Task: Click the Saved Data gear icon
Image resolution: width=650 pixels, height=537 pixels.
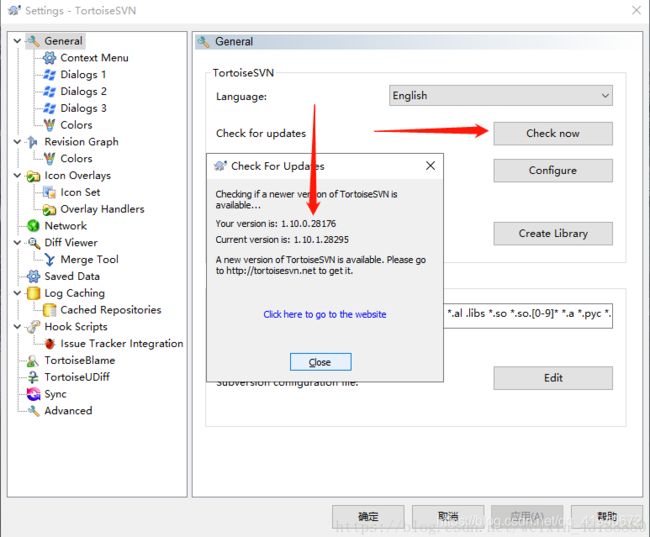Action: click(x=33, y=276)
